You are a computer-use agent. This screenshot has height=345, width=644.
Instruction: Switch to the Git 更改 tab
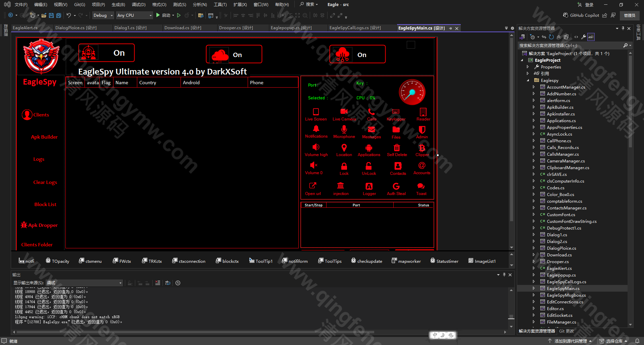click(x=566, y=331)
